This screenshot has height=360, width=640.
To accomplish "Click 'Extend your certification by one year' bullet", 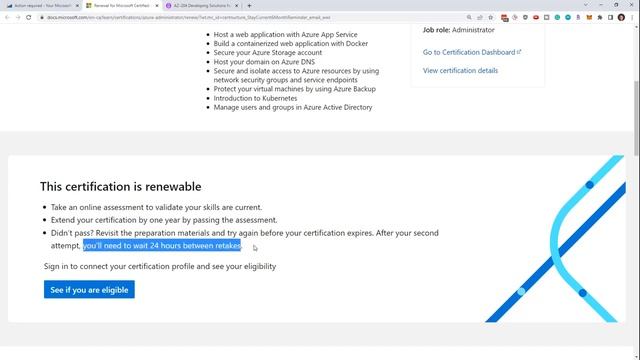I will (164, 220).
